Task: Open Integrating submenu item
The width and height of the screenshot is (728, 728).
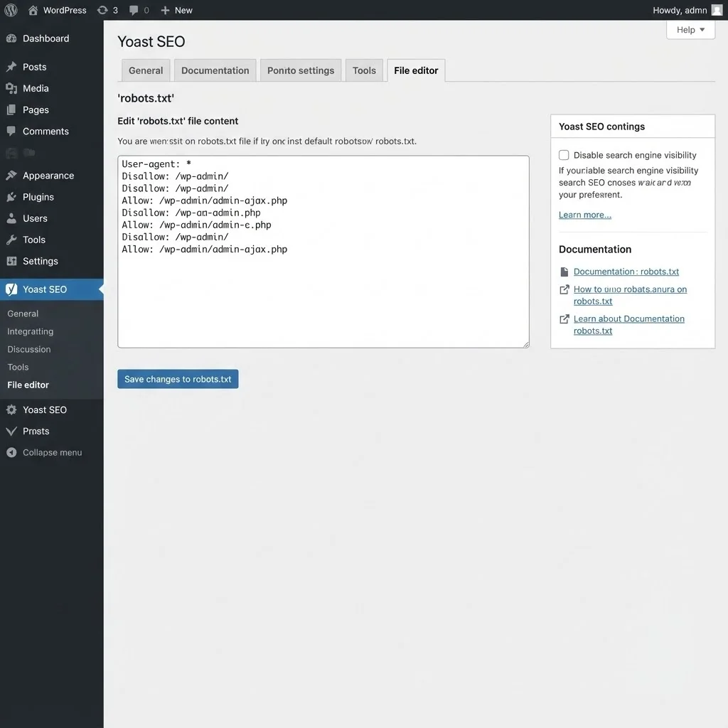Action: coord(30,331)
